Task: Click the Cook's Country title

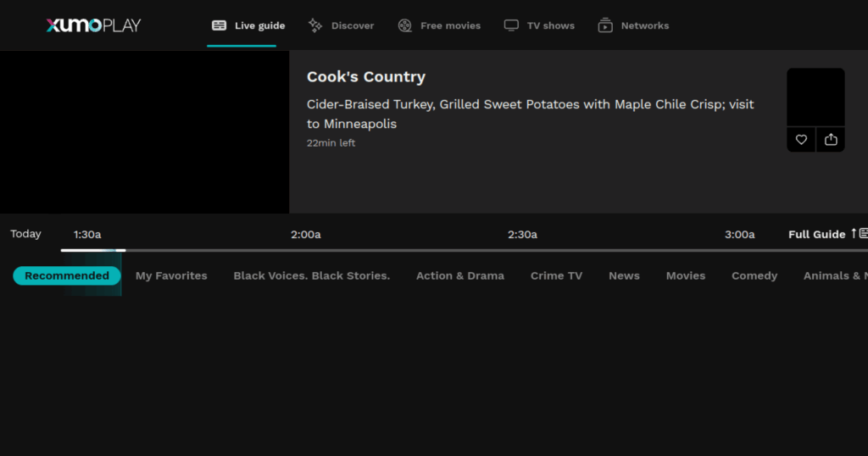Action: (366, 76)
